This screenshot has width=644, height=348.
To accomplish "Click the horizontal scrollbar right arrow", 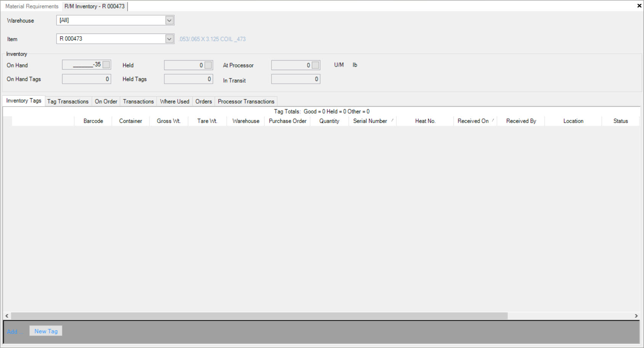I will (x=636, y=316).
